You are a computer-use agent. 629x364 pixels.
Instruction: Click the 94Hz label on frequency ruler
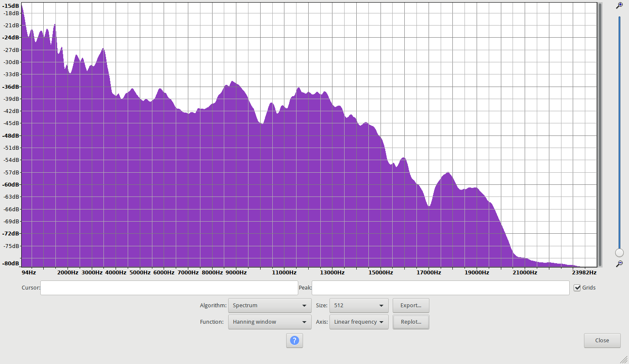[29, 273]
